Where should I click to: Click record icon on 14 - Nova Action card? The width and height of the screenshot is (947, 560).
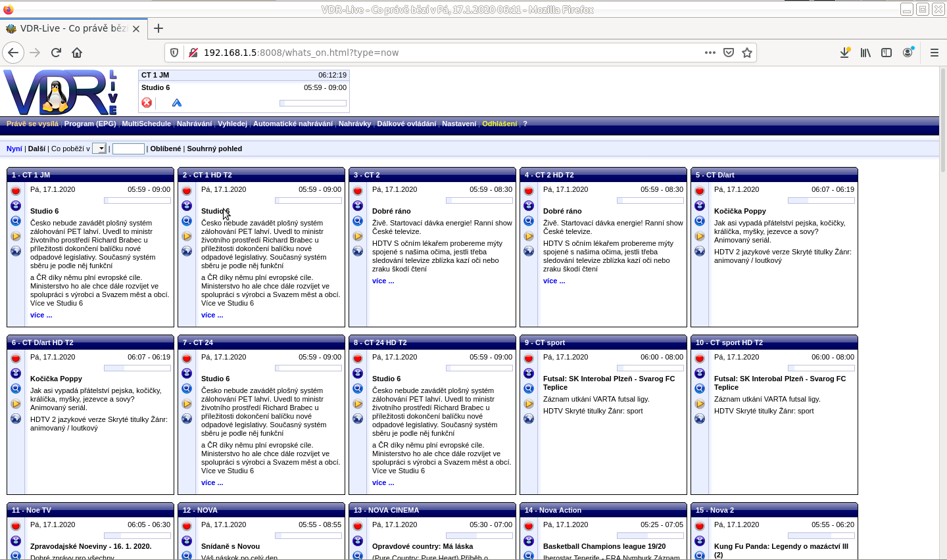click(x=529, y=526)
